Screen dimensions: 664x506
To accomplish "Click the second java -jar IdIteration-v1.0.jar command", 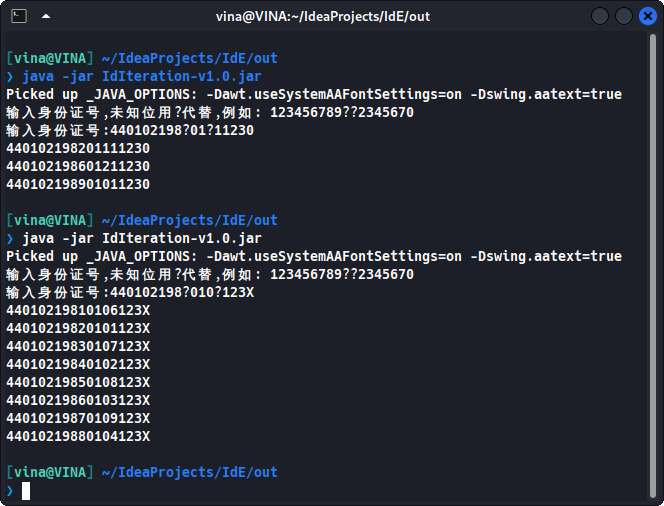I will click(x=142, y=238).
